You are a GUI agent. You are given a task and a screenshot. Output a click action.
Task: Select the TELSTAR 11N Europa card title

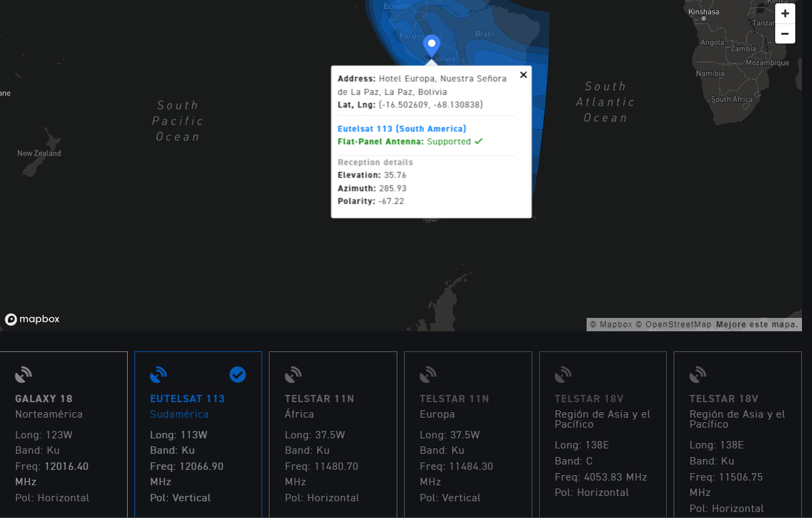click(454, 399)
